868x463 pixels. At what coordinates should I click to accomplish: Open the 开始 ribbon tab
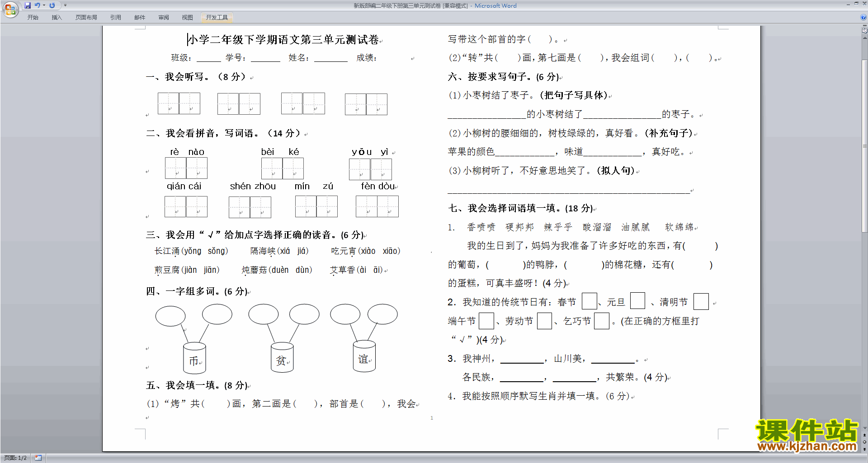tap(33, 18)
